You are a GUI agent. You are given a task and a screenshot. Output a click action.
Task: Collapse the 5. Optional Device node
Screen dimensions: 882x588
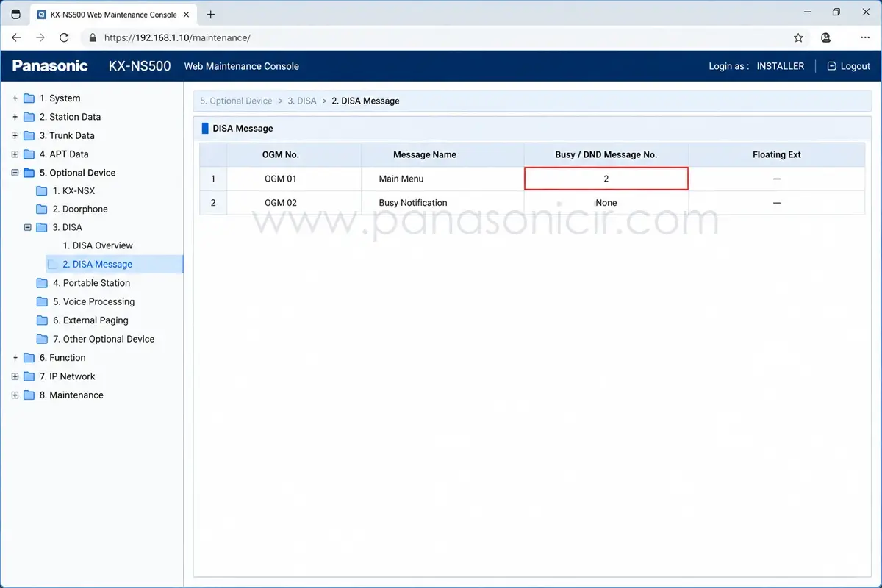click(x=15, y=173)
